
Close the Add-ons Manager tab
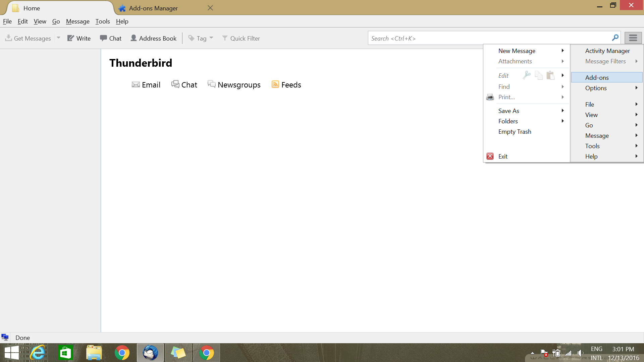pyautogui.click(x=210, y=8)
